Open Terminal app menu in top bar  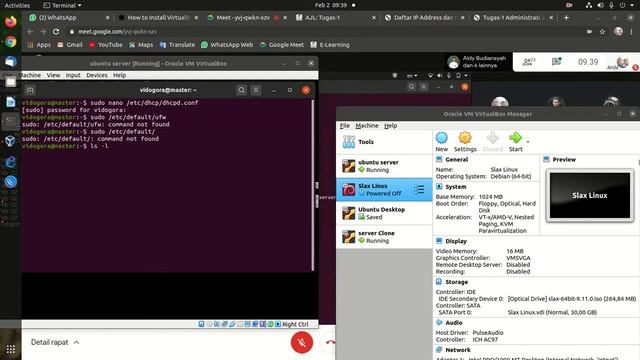coord(62,5)
